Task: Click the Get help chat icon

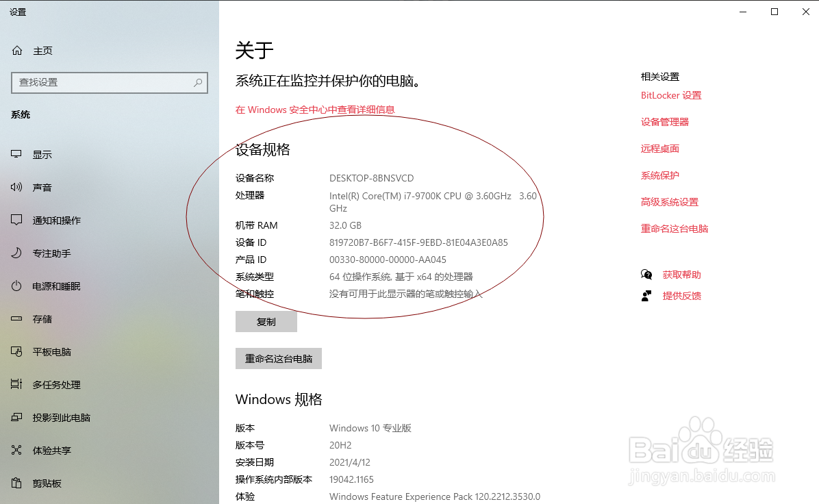Action: [646, 275]
